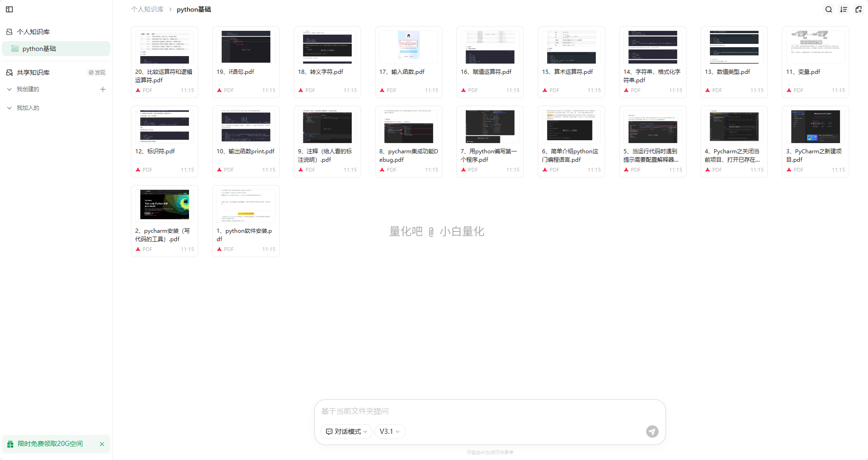Viewport: 868px width, 460px height.
Task: Click the sort order icon
Action: [844, 9]
